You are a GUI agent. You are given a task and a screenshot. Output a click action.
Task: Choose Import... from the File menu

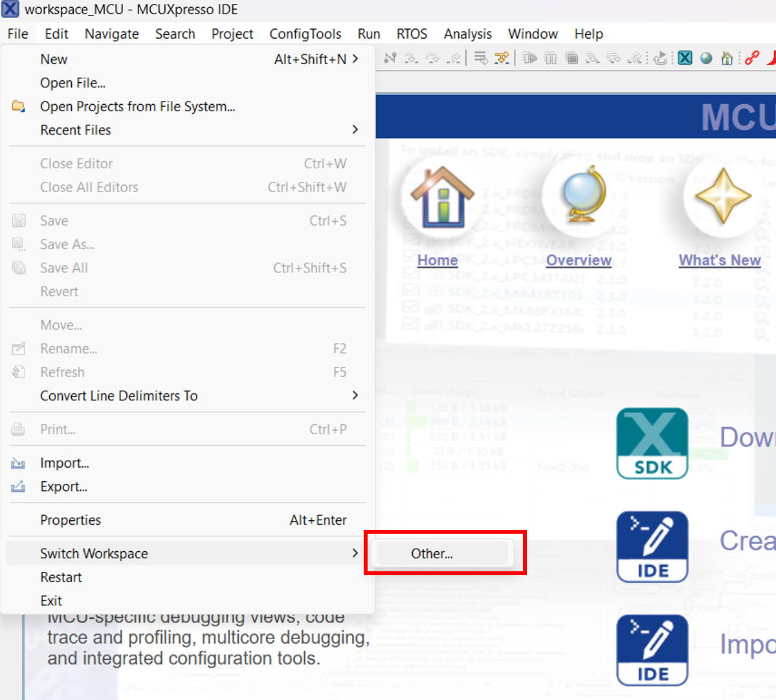click(65, 463)
